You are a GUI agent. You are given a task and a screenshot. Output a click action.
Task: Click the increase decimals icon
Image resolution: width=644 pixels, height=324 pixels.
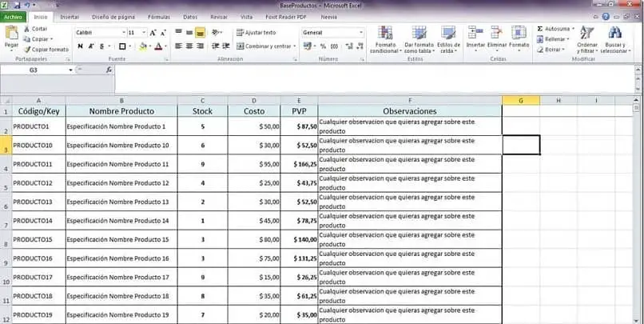(349, 46)
